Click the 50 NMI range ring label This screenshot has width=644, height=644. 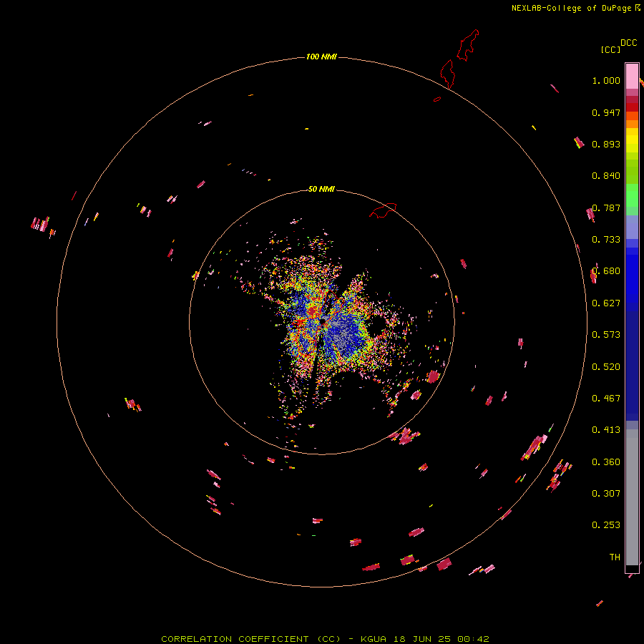[x=321, y=189]
